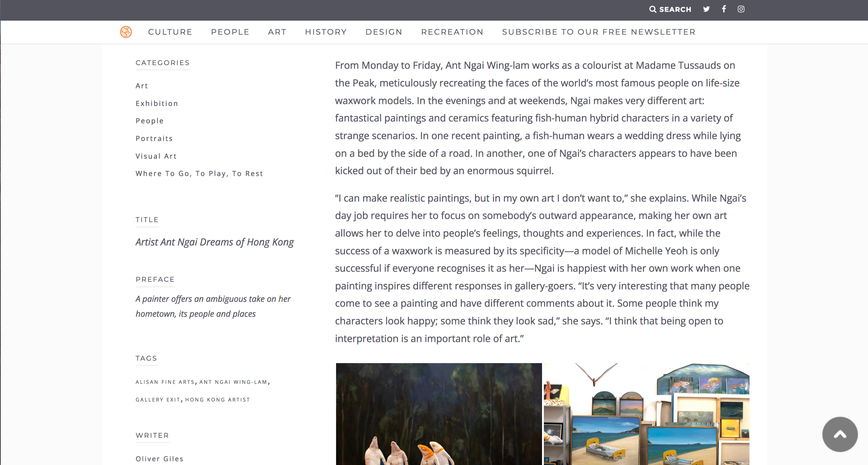Jump back to top with arrow button
Image resolution: width=868 pixels, height=465 pixels.
click(840, 434)
